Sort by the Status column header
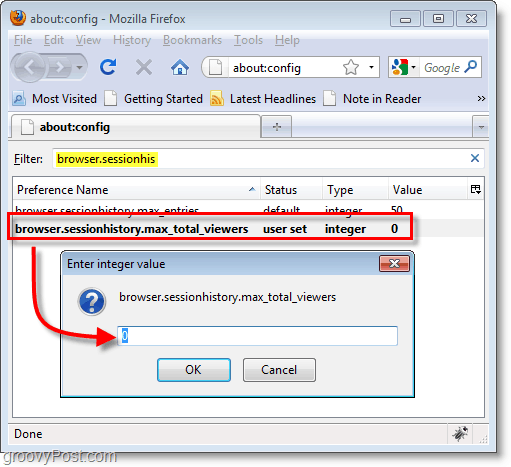The height and width of the screenshot is (467, 511). (291, 190)
